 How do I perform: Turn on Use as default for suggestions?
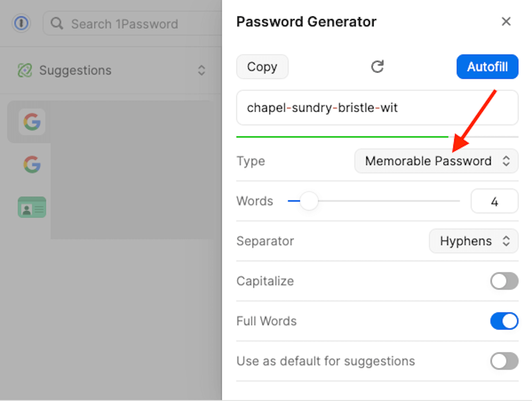click(x=504, y=361)
